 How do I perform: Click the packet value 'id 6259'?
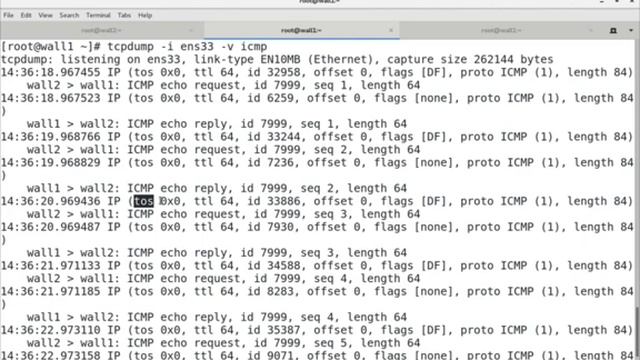[x=270, y=98]
